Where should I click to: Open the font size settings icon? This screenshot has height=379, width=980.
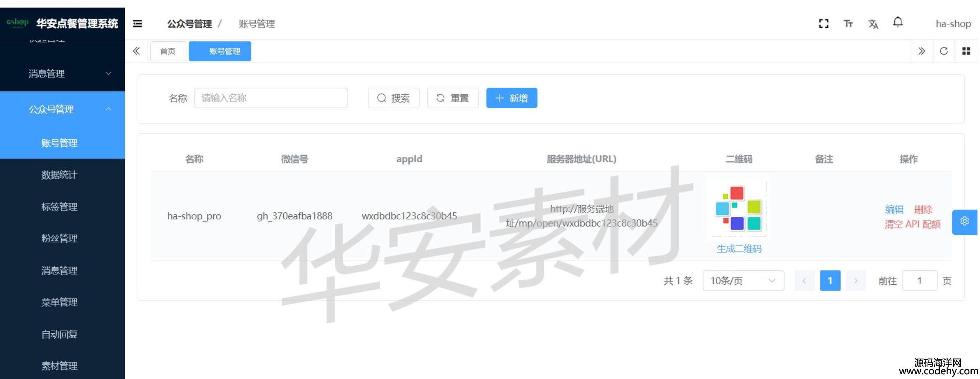tap(848, 24)
